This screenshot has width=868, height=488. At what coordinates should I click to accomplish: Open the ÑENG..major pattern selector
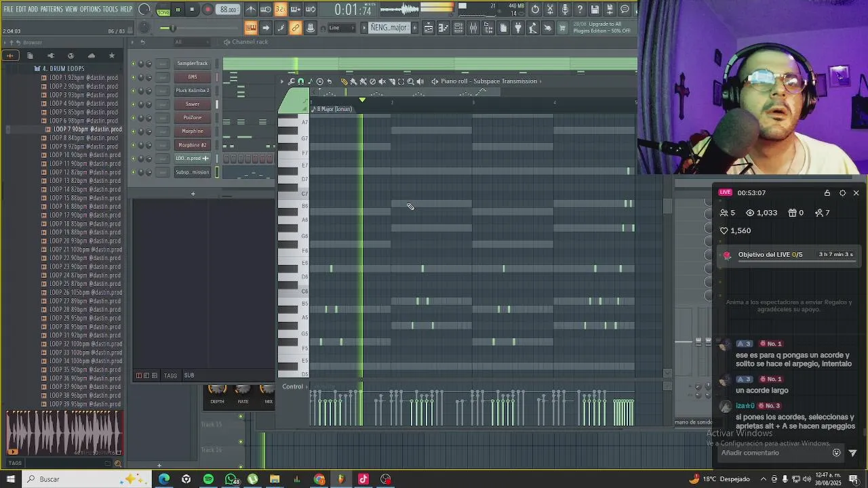point(389,28)
